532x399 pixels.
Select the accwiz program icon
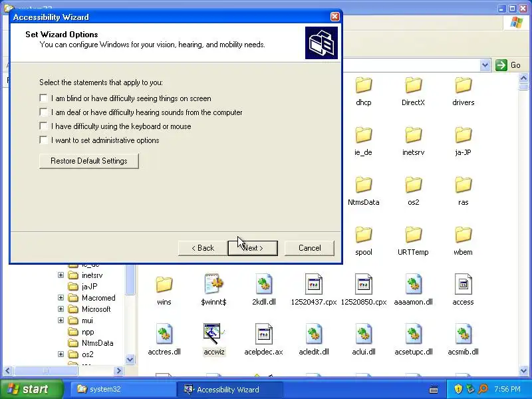tap(213, 334)
